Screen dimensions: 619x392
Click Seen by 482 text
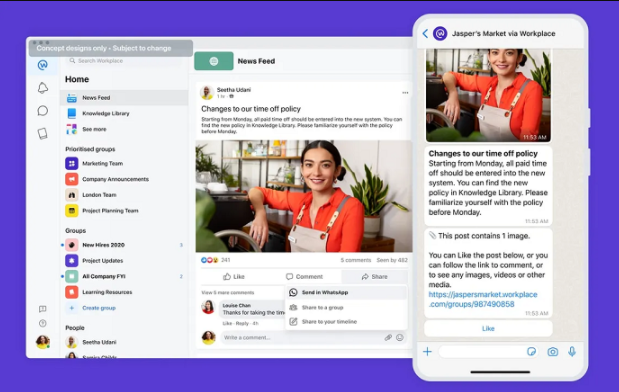click(392, 260)
